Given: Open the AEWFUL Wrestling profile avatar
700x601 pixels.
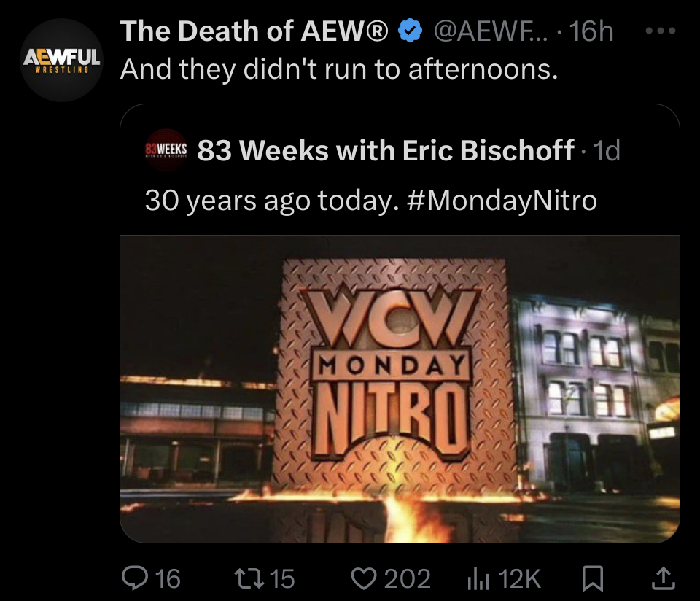Looking at the screenshot, I should [x=62, y=61].
